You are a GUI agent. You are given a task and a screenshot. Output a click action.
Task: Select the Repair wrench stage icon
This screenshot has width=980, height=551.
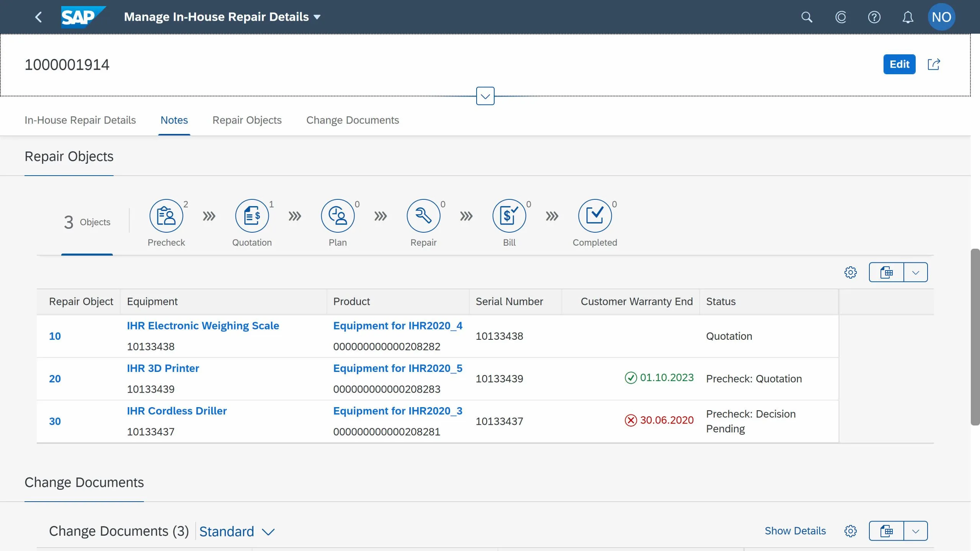coord(423,216)
